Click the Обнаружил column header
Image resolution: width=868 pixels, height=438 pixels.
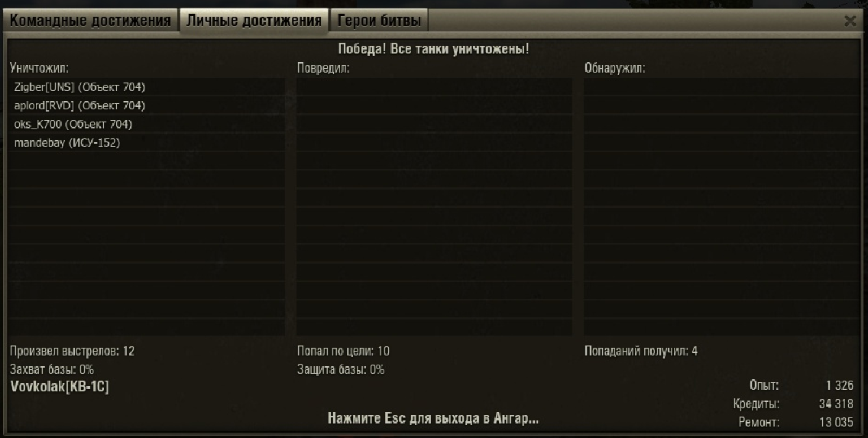(615, 68)
